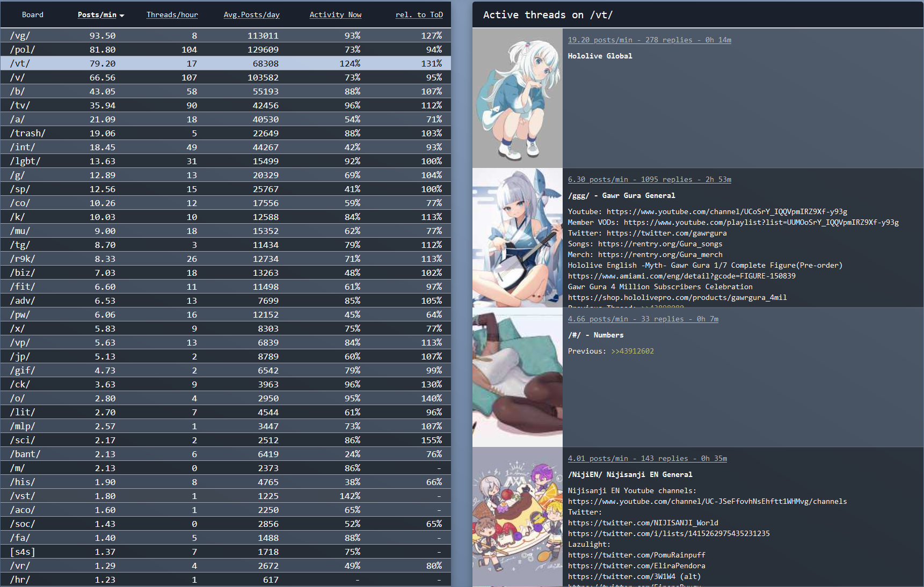Screen dimensions: 924x587
Task: Select the /o/ board row
Action: click(x=225, y=398)
